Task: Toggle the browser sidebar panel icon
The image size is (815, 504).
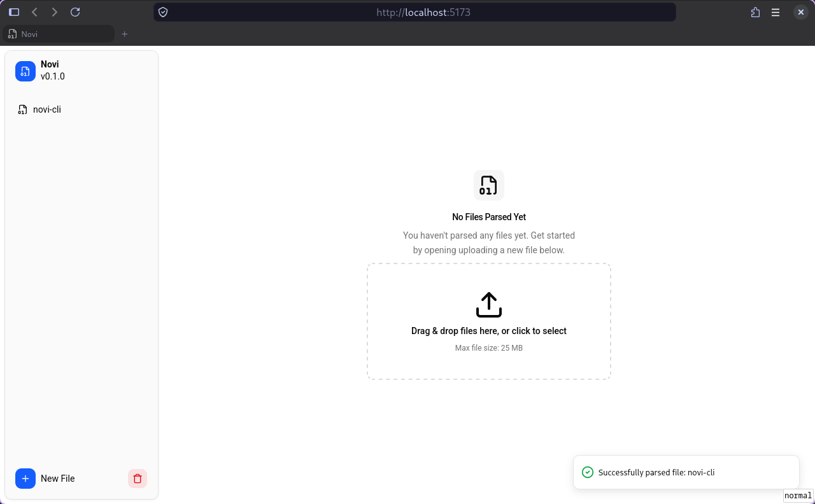Action: (14, 12)
